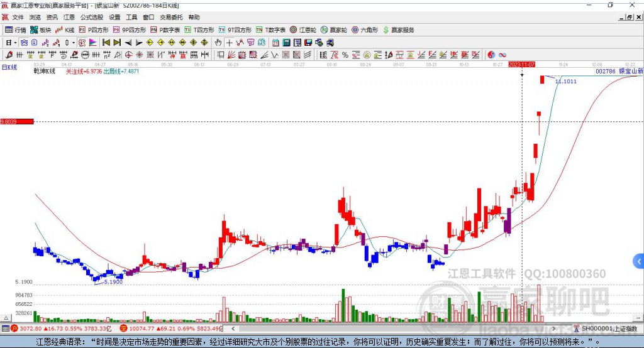Open the 文件 menu
This screenshot has width=644, height=348.
coord(18,17)
